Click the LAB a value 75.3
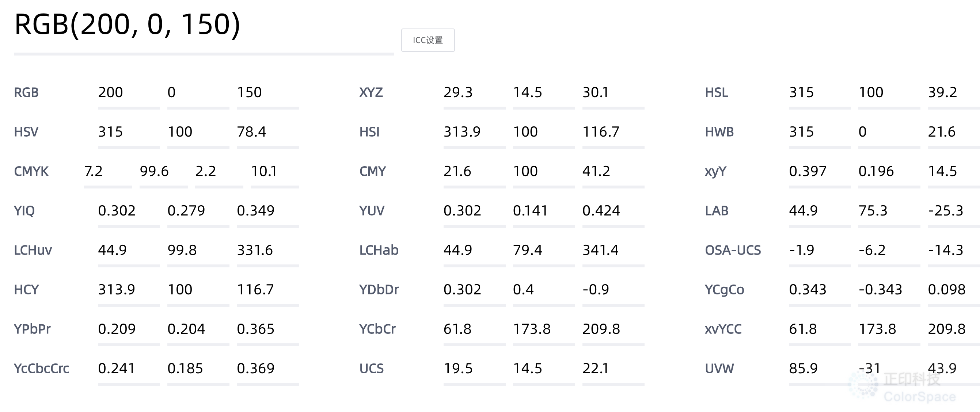Screen dimensions: 980x412 pos(889,213)
